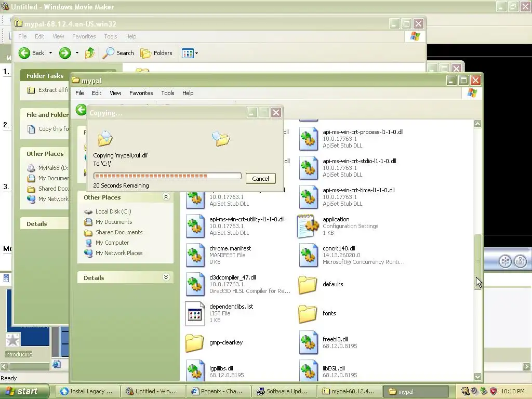Switch to Untitled - Windows Movie Maker taskbar item
The image size is (532, 399).
152,391
